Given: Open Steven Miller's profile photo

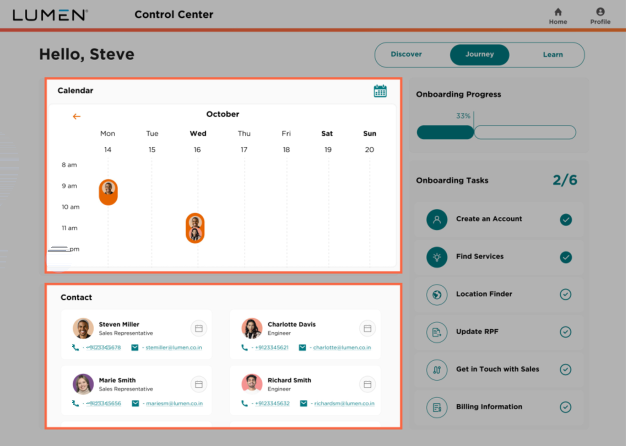Looking at the screenshot, I should tap(83, 328).
